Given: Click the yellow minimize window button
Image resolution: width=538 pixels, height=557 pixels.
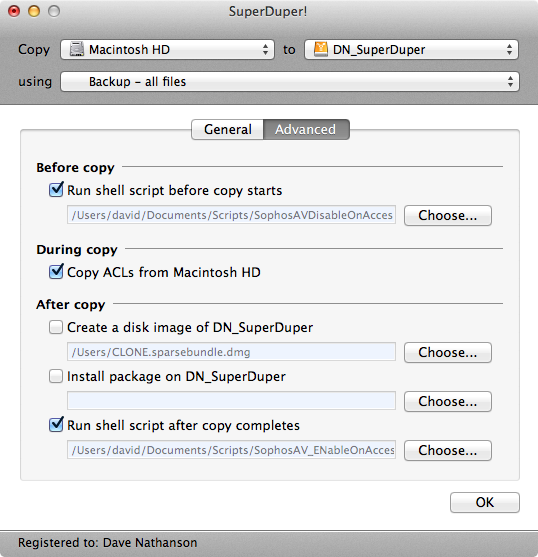Looking at the screenshot, I should pos(34,11).
